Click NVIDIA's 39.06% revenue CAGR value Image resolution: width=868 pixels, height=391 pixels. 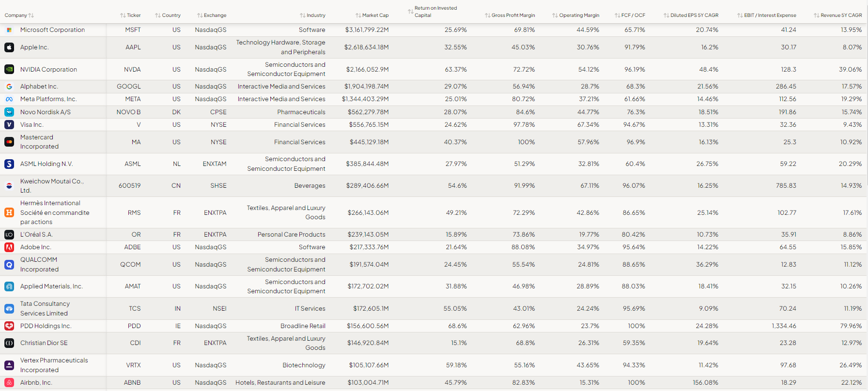pos(851,70)
